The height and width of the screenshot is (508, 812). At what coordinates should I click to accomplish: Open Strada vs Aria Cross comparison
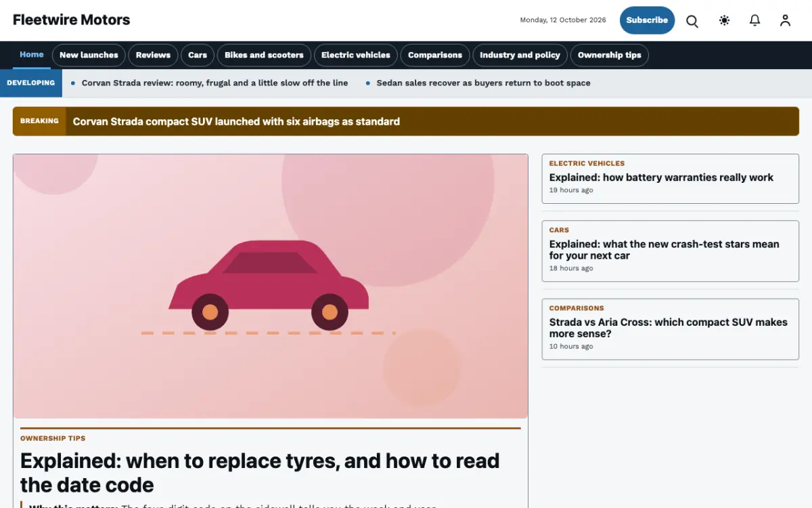coord(668,328)
